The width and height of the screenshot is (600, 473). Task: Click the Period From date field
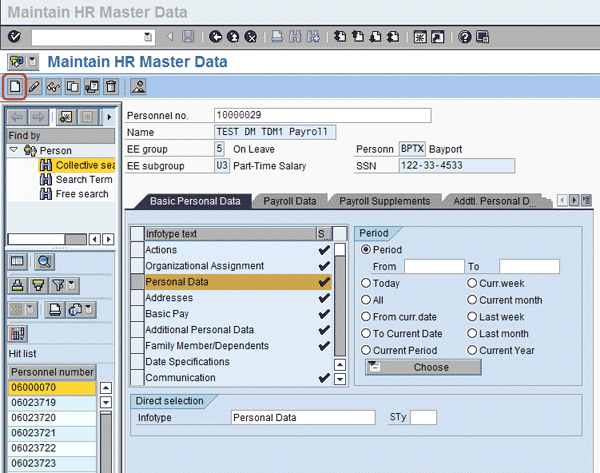click(x=433, y=266)
